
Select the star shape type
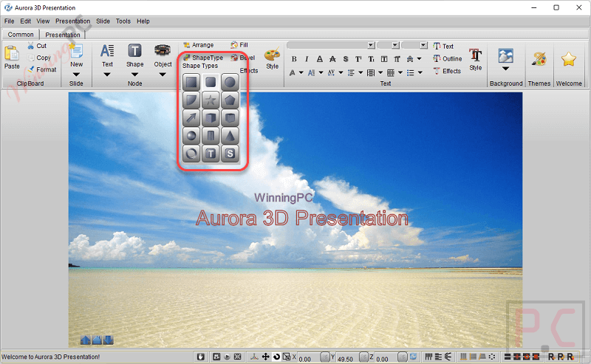pos(211,100)
